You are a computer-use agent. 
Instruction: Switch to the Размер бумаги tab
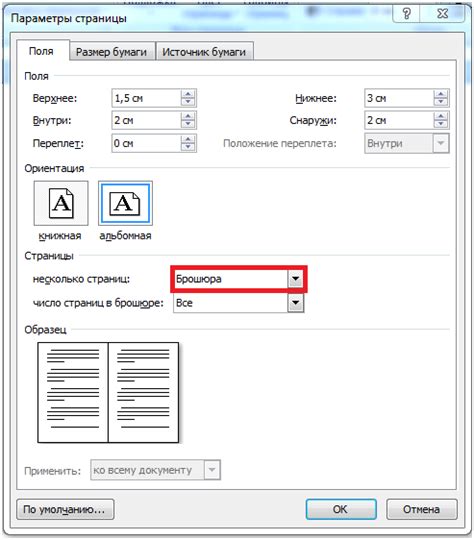coord(111,52)
